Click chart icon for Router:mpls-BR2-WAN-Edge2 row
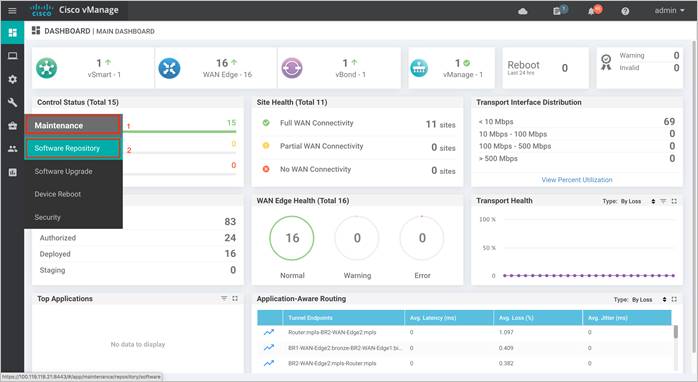Image resolution: width=698 pixels, height=382 pixels. (x=269, y=332)
